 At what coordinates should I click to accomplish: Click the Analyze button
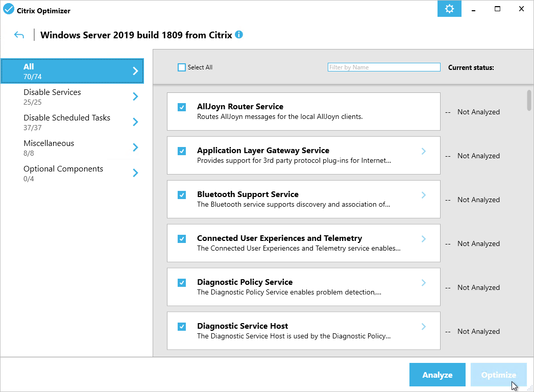pyautogui.click(x=438, y=375)
